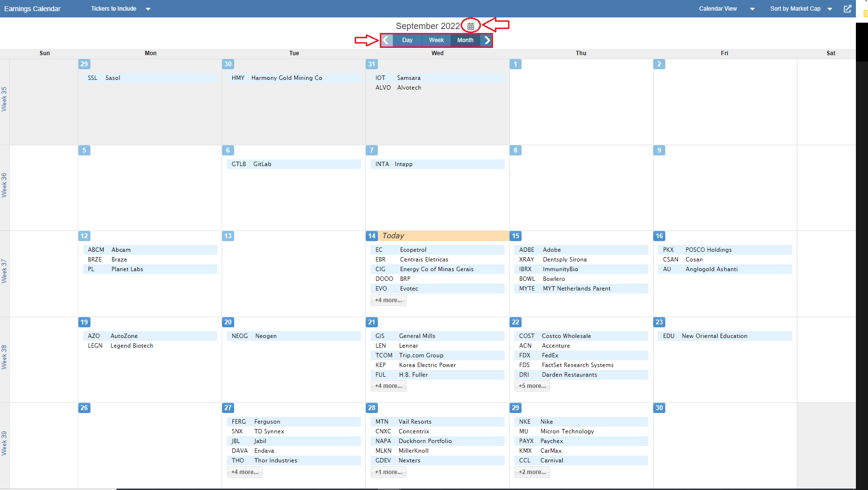The height and width of the screenshot is (490, 868).
Task: Switch to Week view
Action: [436, 40]
